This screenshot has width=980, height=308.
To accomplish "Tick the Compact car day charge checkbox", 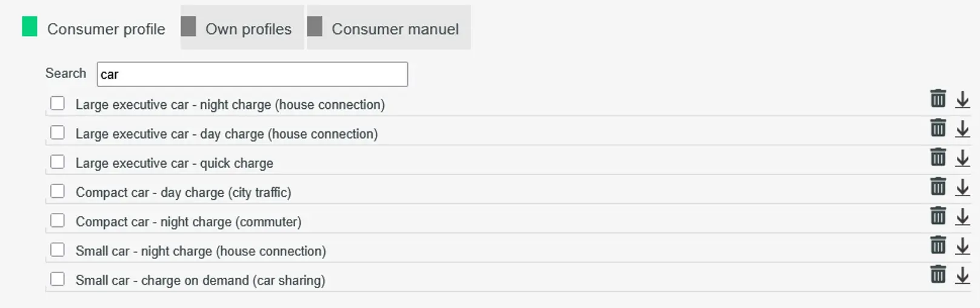I will (58, 191).
